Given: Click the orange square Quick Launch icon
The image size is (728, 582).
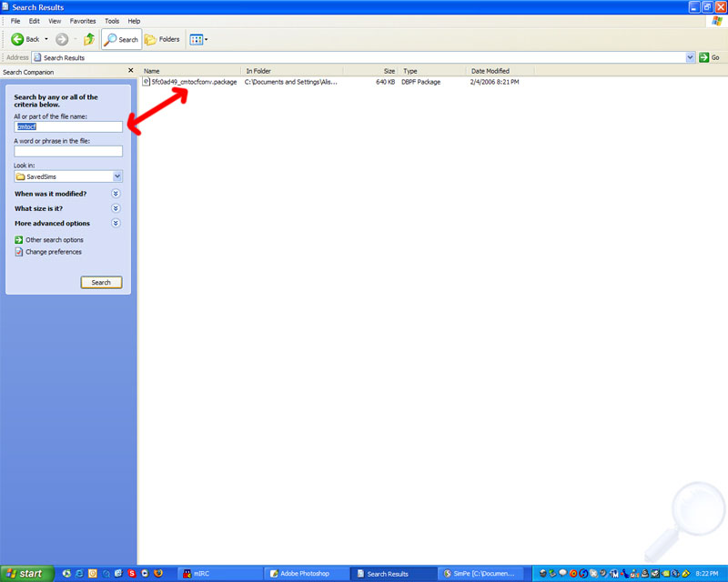Looking at the screenshot, I should [93, 574].
